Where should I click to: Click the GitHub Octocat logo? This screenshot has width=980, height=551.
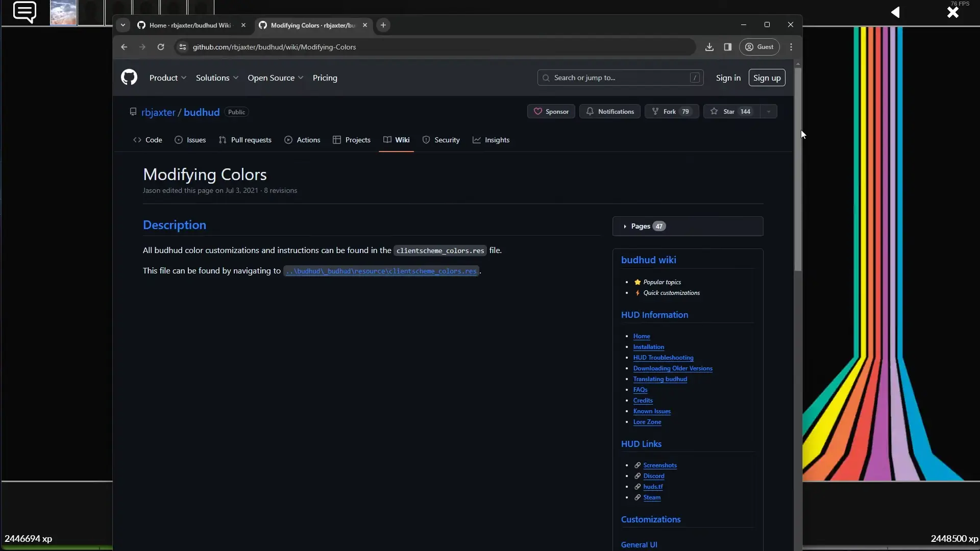coord(129,78)
